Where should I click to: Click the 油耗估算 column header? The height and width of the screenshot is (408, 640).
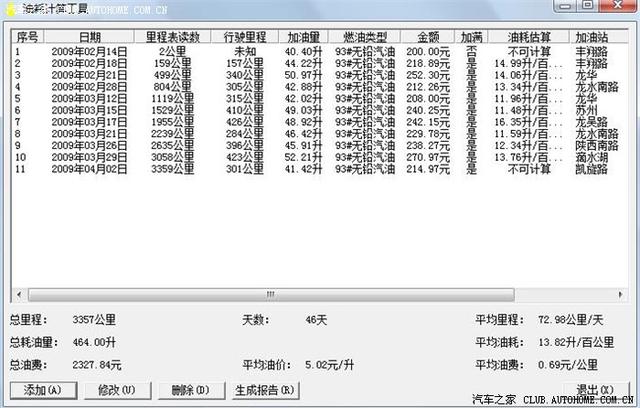click(519, 37)
